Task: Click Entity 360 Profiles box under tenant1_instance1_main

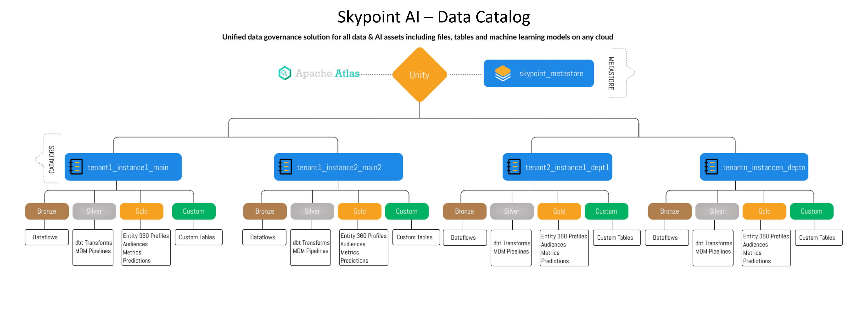Action: click(x=146, y=247)
